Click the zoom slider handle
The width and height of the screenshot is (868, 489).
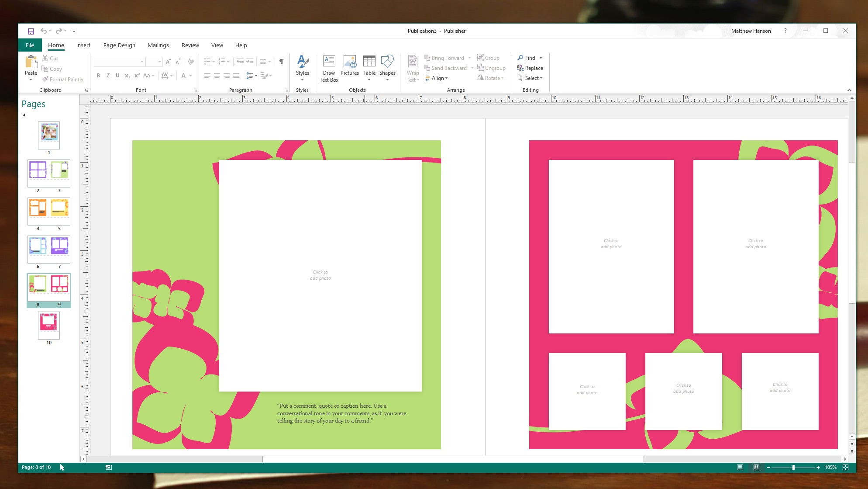[793, 468]
